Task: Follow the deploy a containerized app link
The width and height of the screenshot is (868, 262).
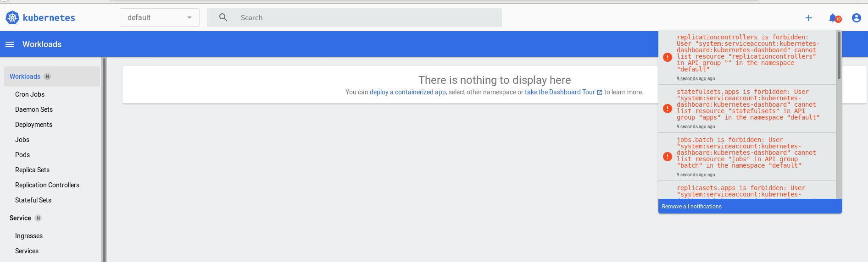Action: [x=408, y=92]
